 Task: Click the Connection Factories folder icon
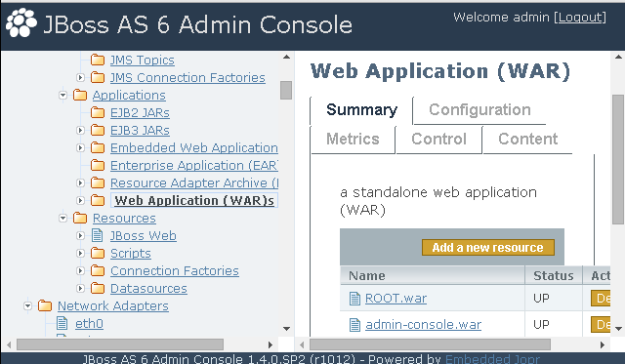98,270
